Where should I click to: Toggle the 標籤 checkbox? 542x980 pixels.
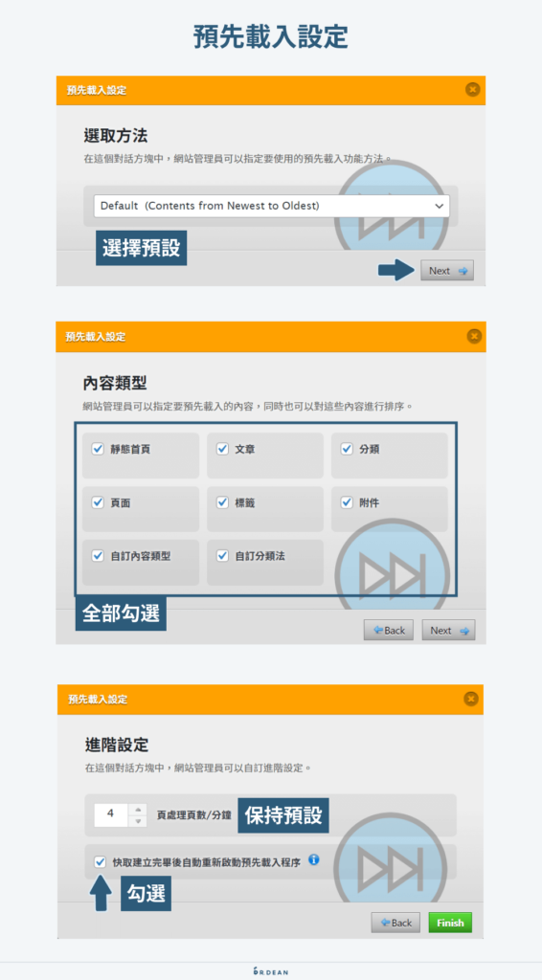click(222, 502)
